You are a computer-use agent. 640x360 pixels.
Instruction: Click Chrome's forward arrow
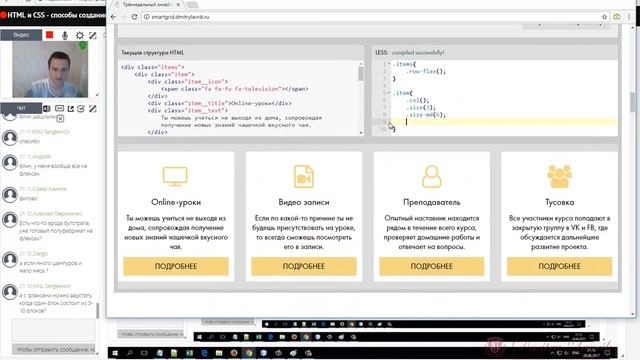click(124, 17)
